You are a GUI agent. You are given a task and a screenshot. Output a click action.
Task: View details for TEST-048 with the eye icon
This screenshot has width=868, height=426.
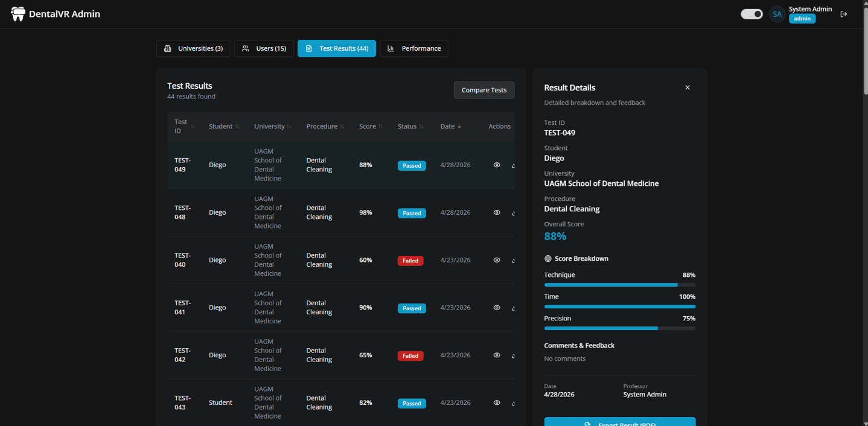coord(497,212)
